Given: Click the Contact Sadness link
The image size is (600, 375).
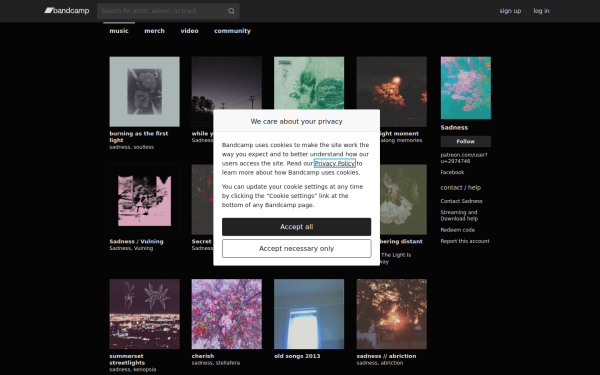Looking at the screenshot, I should 461,201.
